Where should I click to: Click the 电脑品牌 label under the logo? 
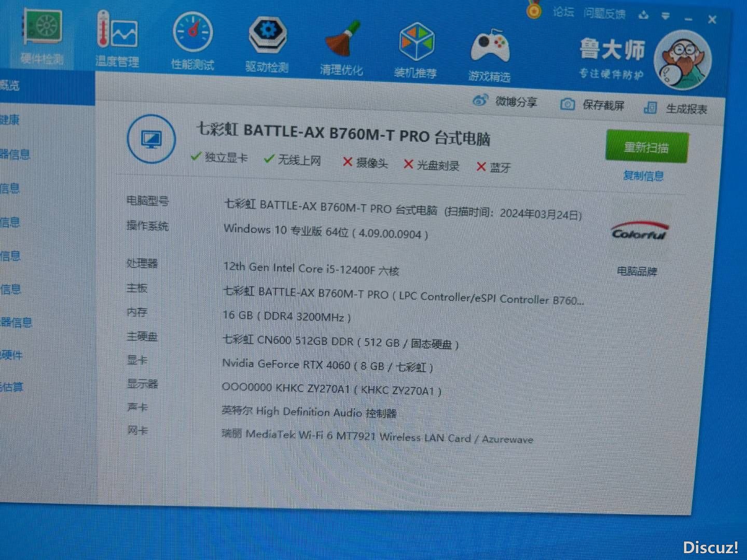637,271
